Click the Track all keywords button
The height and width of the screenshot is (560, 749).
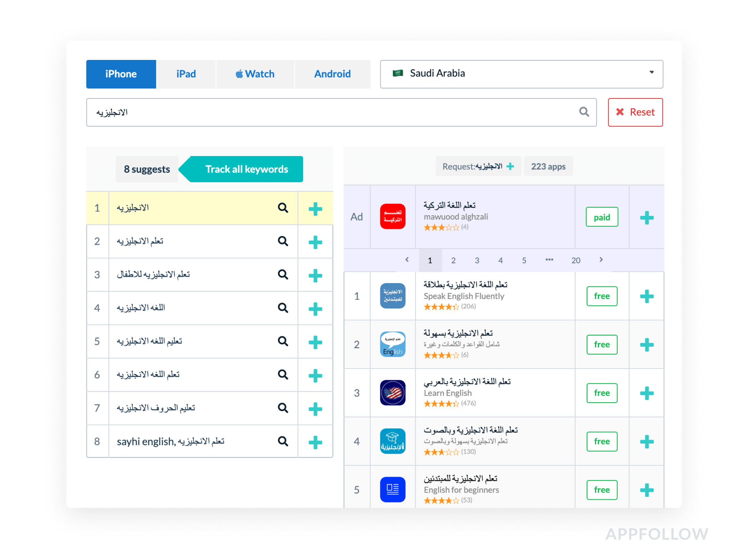(x=246, y=169)
